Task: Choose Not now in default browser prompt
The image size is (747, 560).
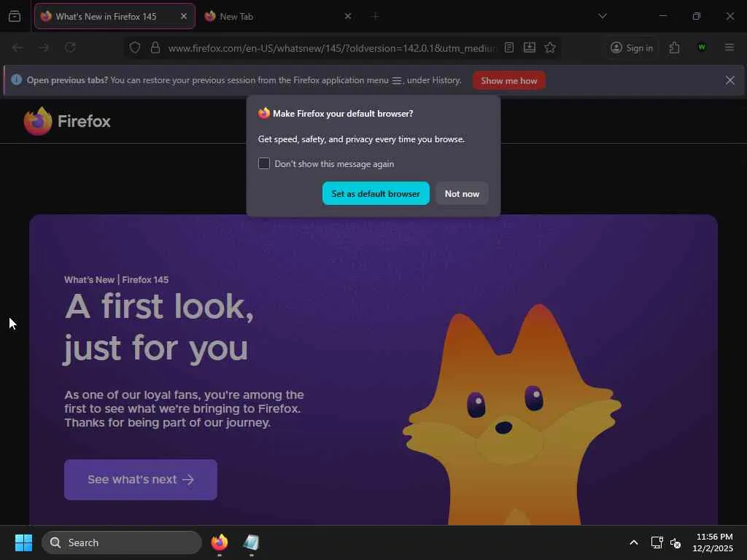Action: pos(462,193)
